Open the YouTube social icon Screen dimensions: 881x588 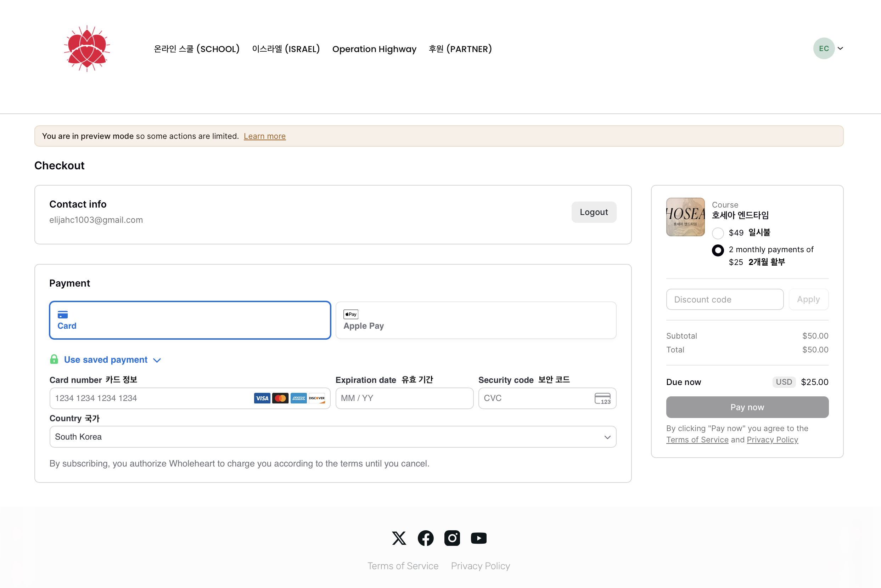(x=478, y=538)
